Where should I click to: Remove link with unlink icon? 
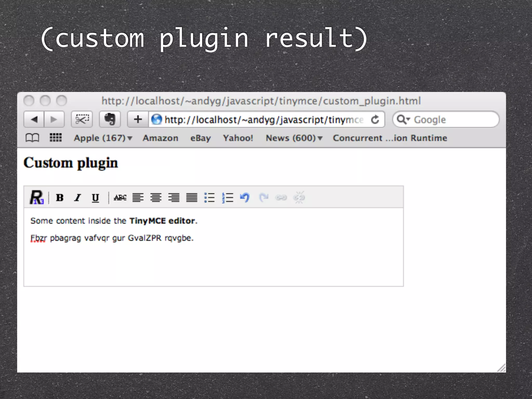click(x=299, y=197)
